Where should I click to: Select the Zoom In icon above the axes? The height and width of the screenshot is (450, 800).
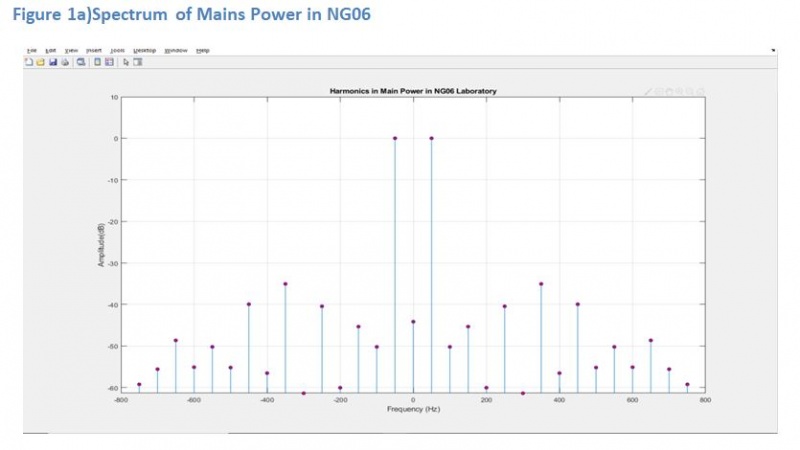pos(679,92)
